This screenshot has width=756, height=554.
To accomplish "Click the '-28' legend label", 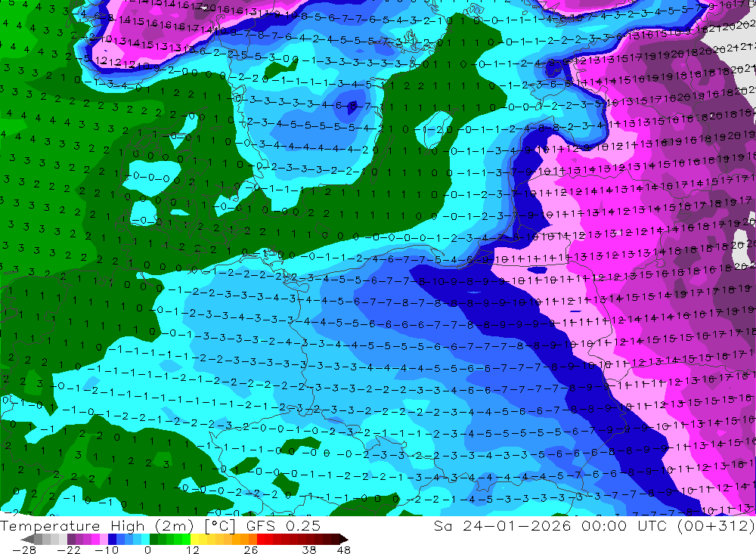I will tap(24, 549).
